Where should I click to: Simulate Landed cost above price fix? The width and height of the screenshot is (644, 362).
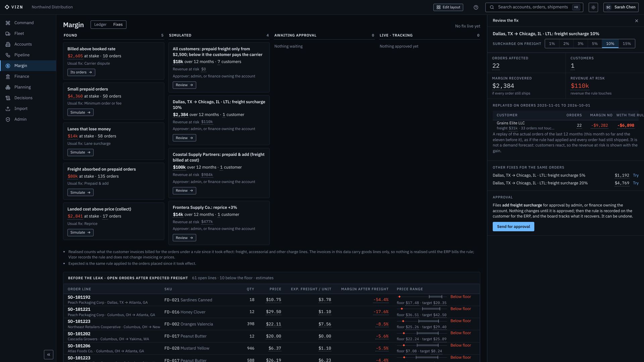[80, 233]
